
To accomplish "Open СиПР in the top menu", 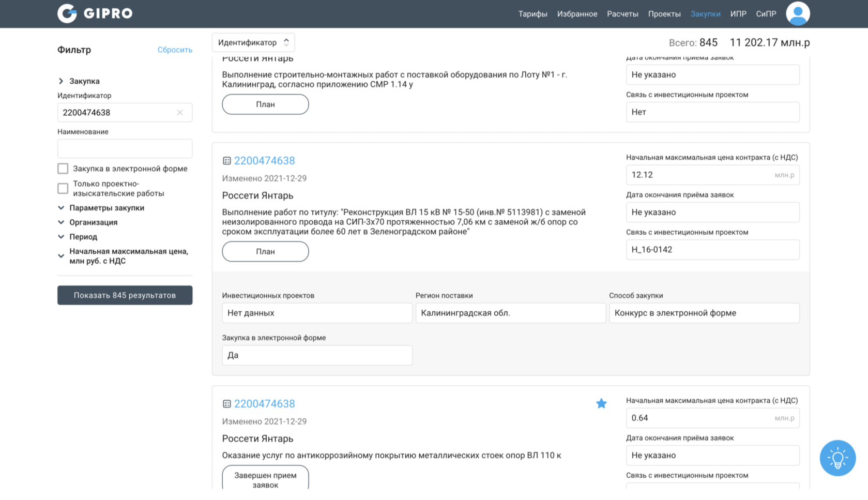I will 766,14.
